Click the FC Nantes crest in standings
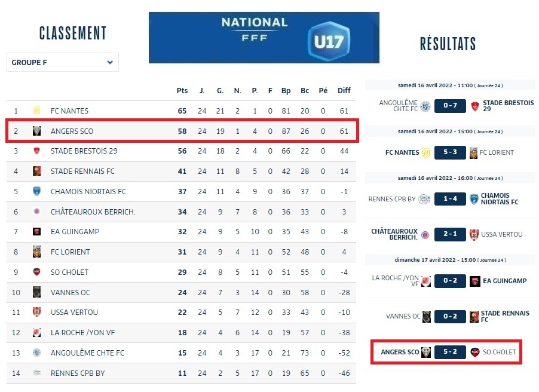 (x=36, y=111)
